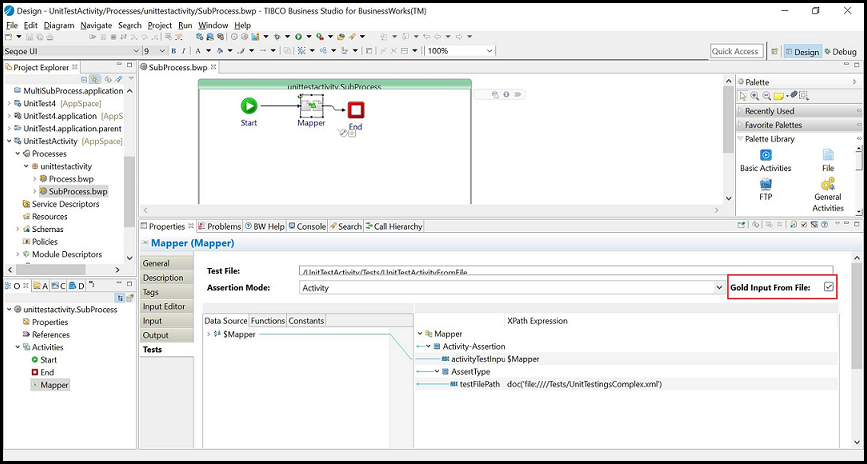The image size is (867, 464).
Task: Open the font name dropdown Segoe UI
Action: 137,51
